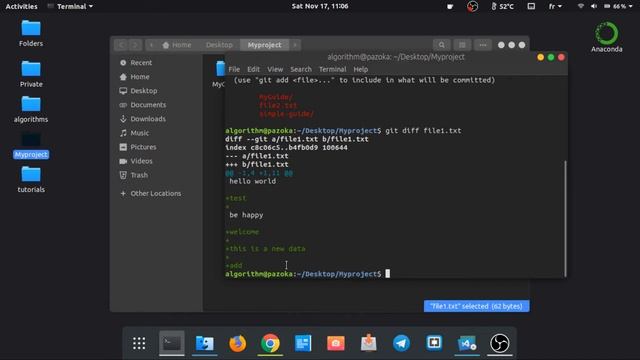Open the Search menu in terminal
Image resolution: width=640 pixels, height=360 pixels.
click(301, 69)
